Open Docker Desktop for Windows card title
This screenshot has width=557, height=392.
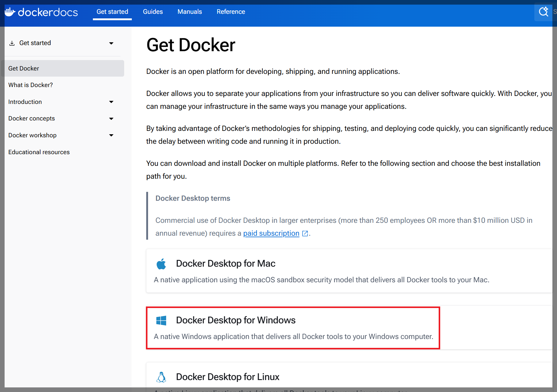point(236,320)
